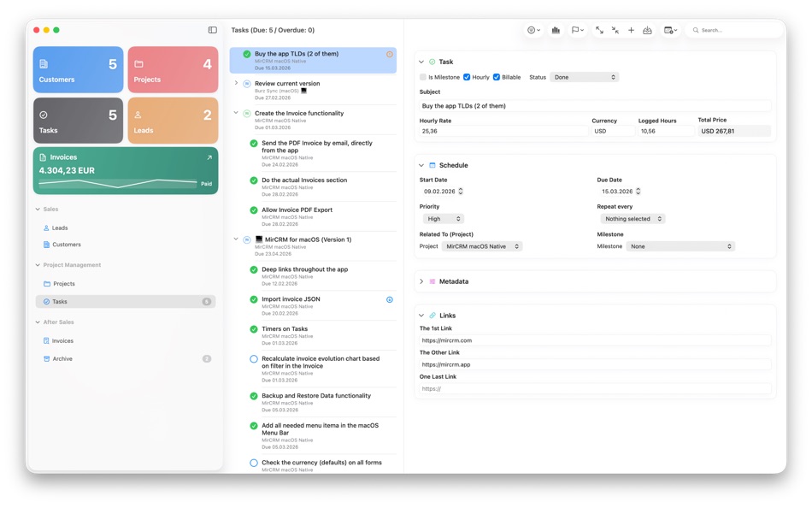Screen dimensions: 812x508
Task: Open the bar chart statistics icon
Action: [556, 30]
